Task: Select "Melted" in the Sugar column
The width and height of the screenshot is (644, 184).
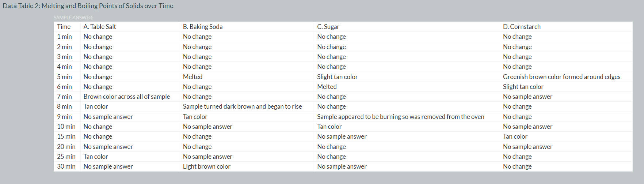Action: (x=327, y=87)
